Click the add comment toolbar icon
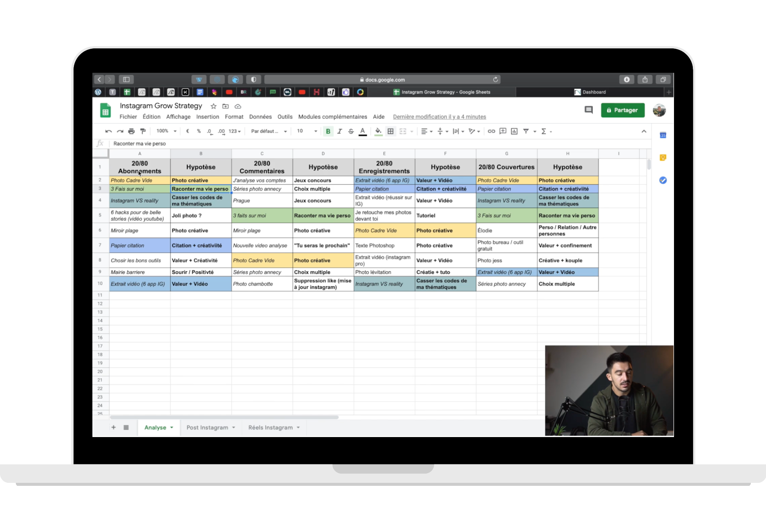Viewport: 766px width, 532px height. click(503, 131)
